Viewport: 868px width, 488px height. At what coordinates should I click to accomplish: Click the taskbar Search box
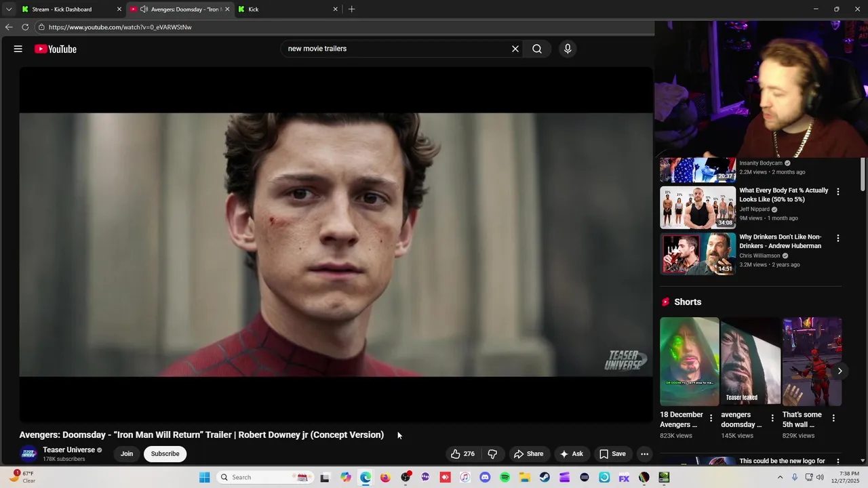tap(264, 477)
